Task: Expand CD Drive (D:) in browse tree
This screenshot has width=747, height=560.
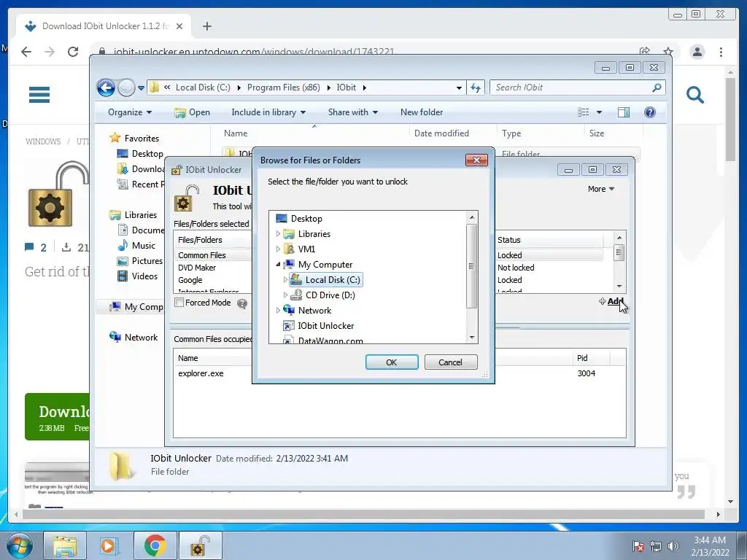Action: click(285, 295)
